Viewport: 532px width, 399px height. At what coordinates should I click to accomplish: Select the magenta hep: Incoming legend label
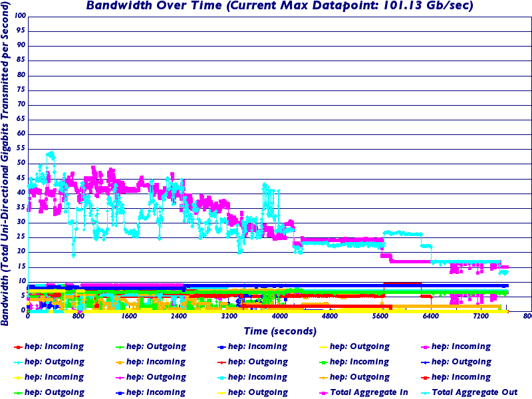click(x=461, y=346)
